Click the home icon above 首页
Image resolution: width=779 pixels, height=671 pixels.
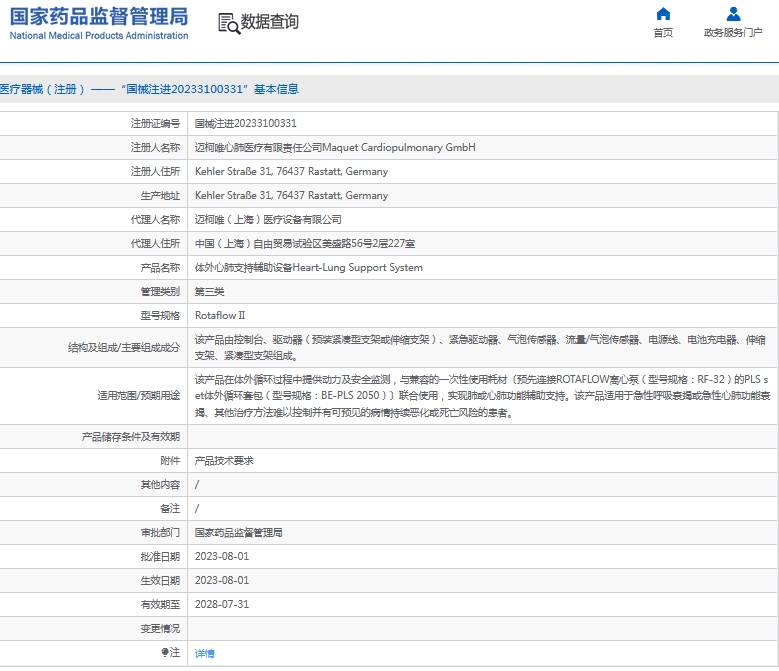point(663,14)
